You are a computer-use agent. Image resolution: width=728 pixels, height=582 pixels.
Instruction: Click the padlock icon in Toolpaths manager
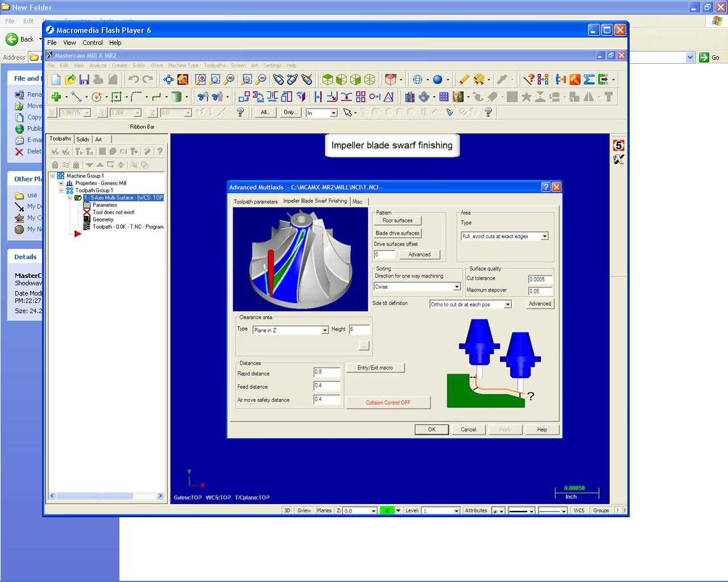pos(55,165)
